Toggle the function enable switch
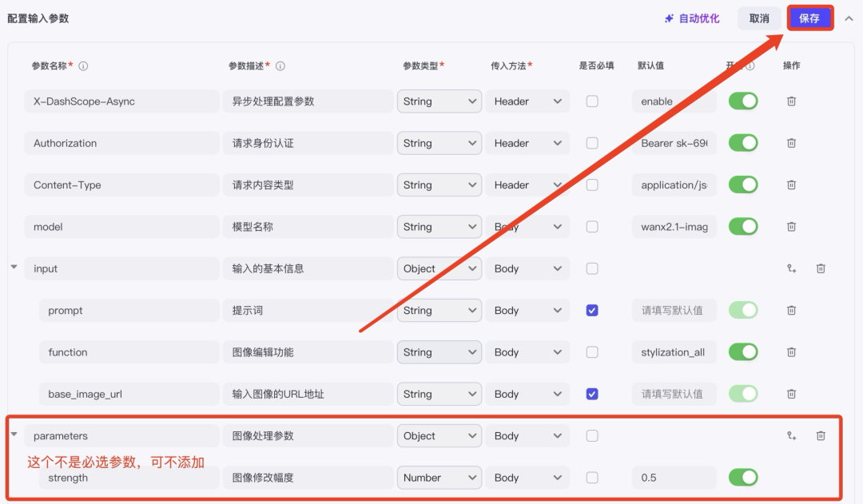Viewport: 863px width, 504px height. tap(743, 352)
